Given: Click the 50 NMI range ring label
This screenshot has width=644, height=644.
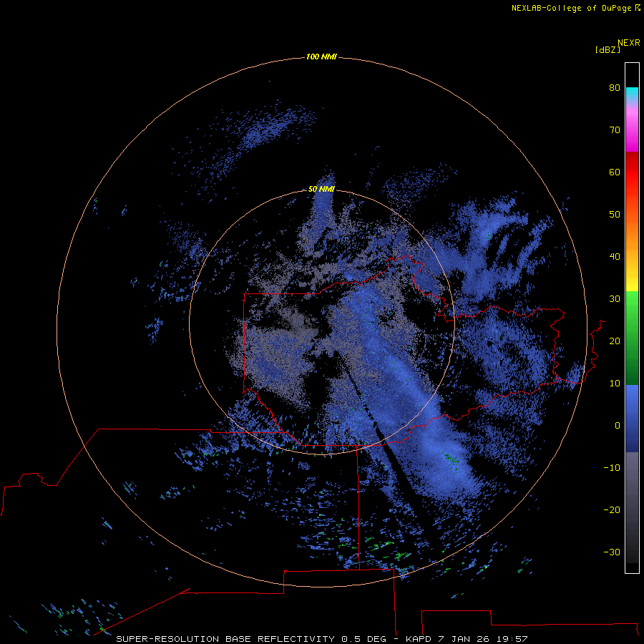Looking at the screenshot, I should point(321,189).
